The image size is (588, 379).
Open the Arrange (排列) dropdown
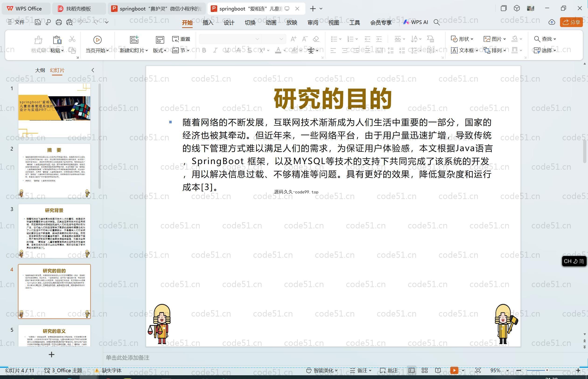click(x=495, y=50)
